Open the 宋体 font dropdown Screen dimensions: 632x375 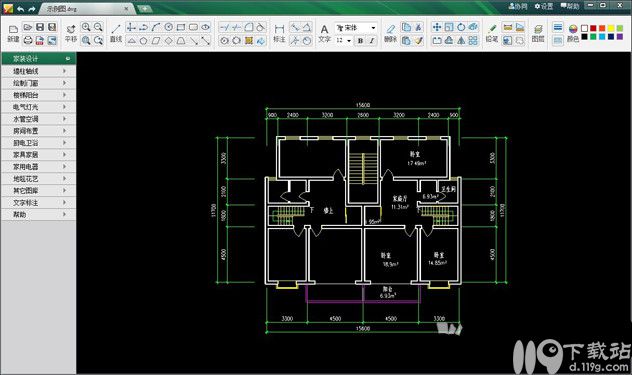coord(356,27)
